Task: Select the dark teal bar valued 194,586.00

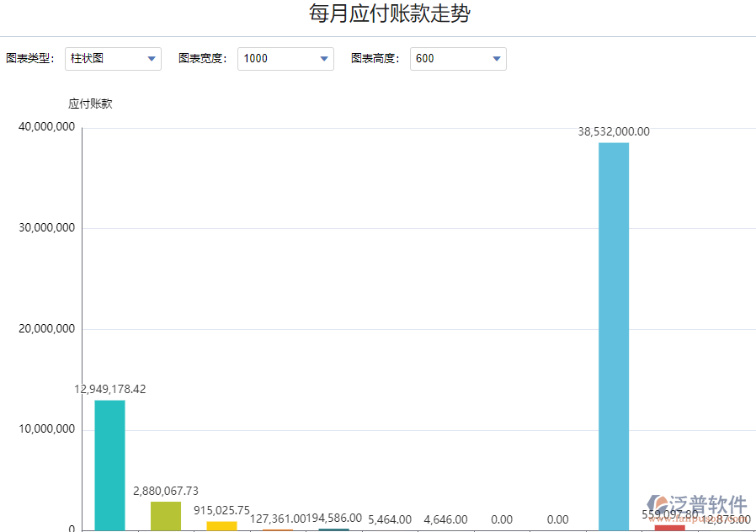Action: pyautogui.click(x=333, y=529)
